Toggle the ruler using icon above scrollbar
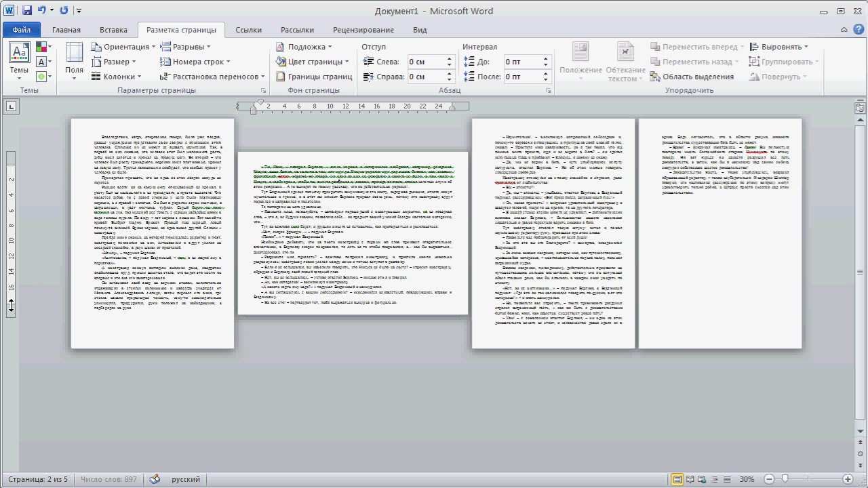This screenshot has height=488, width=868. click(x=861, y=106)
